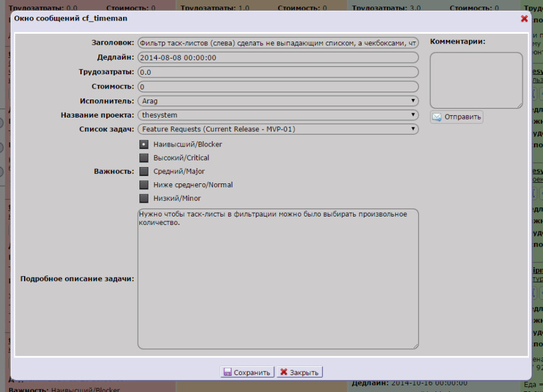Viewport: 543px width, 392px height.
Task: Click in the detailed task description area
Action: [x=278, y=283]
